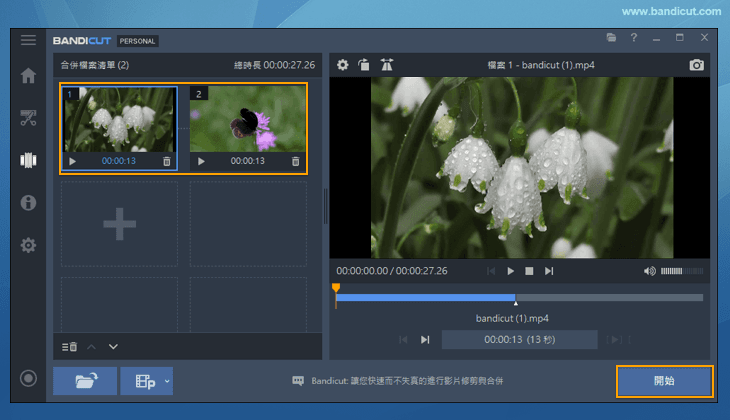Click the open file folder button
Image resolution: width=730 pixels, height=420 pixels.
coord(85,381)
